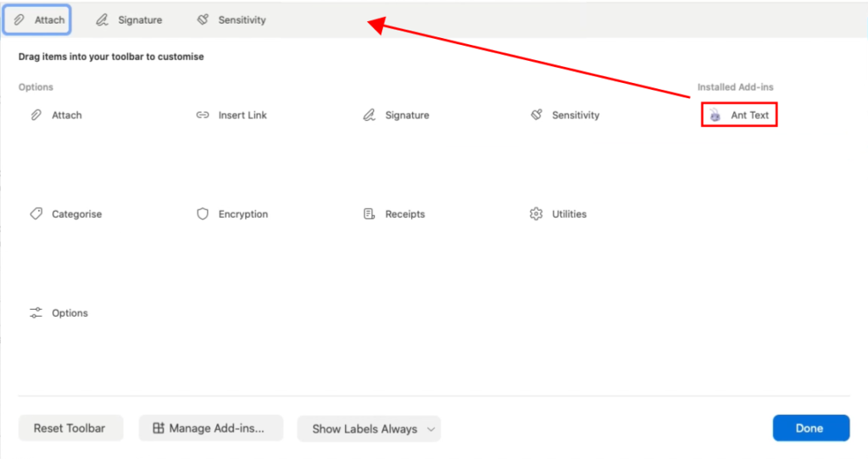Click Signature in the top toolbar
This screenshot has width=868, height=459.
pos(129,19)
